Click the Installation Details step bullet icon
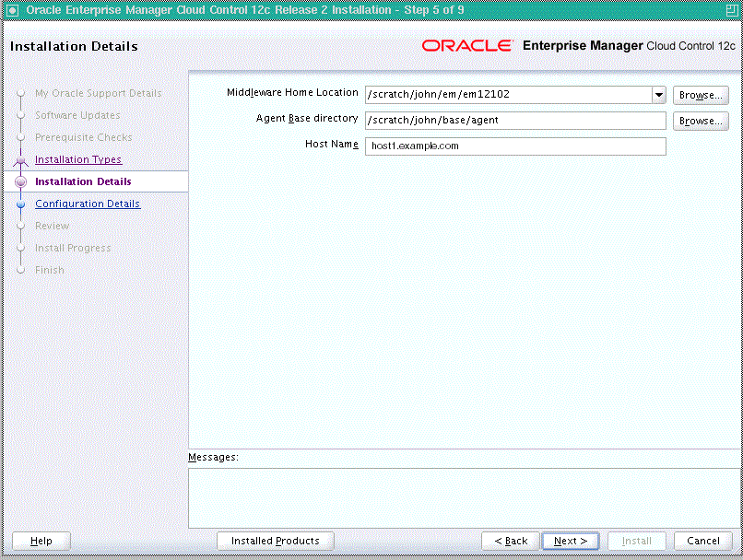This screenshot has width=743, height=560. pyautogui.click(x=21, y=181)
